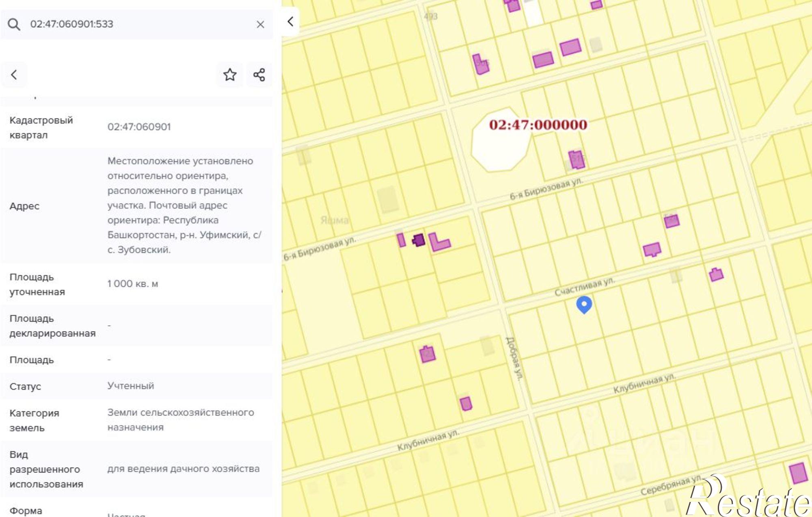Screen dimensions: 812x517
Task: Click the area value 1 000 кв. м
Action: click(132, 284)
